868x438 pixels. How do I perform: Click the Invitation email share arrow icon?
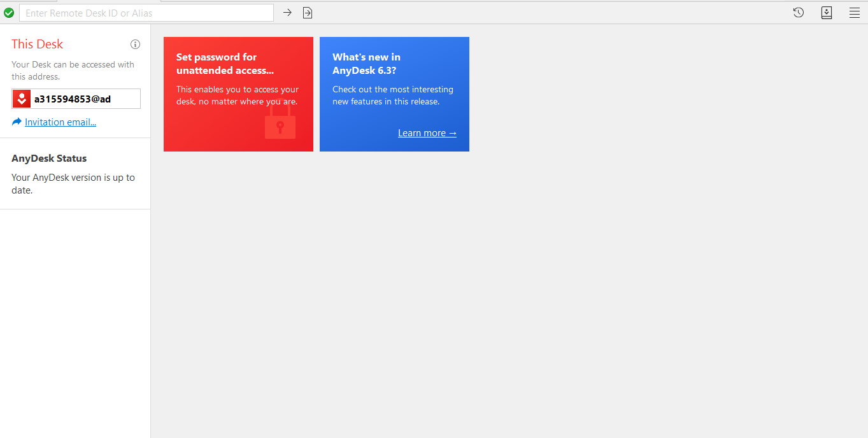17,122
